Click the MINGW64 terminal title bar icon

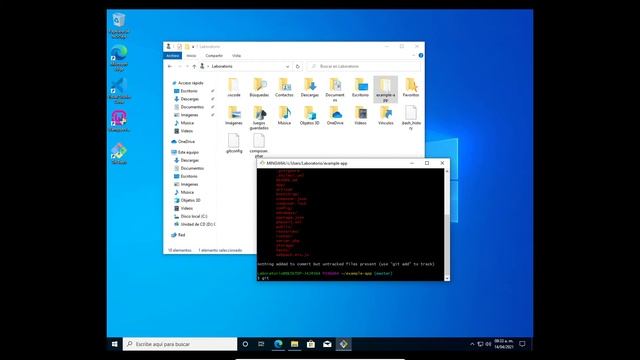pyautogui.click(x=262, y=163)
